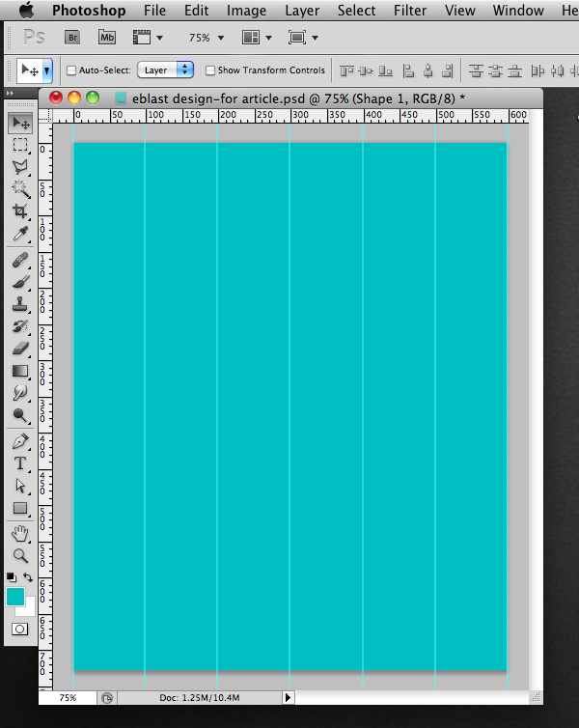Select the Hand tool
Screen dimensions: 579x728
coord(19,534)
